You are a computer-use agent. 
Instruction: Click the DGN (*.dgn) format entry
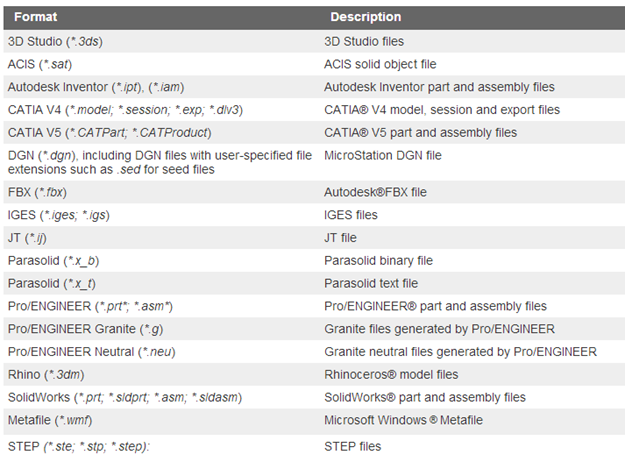click(x=159, y=162)
